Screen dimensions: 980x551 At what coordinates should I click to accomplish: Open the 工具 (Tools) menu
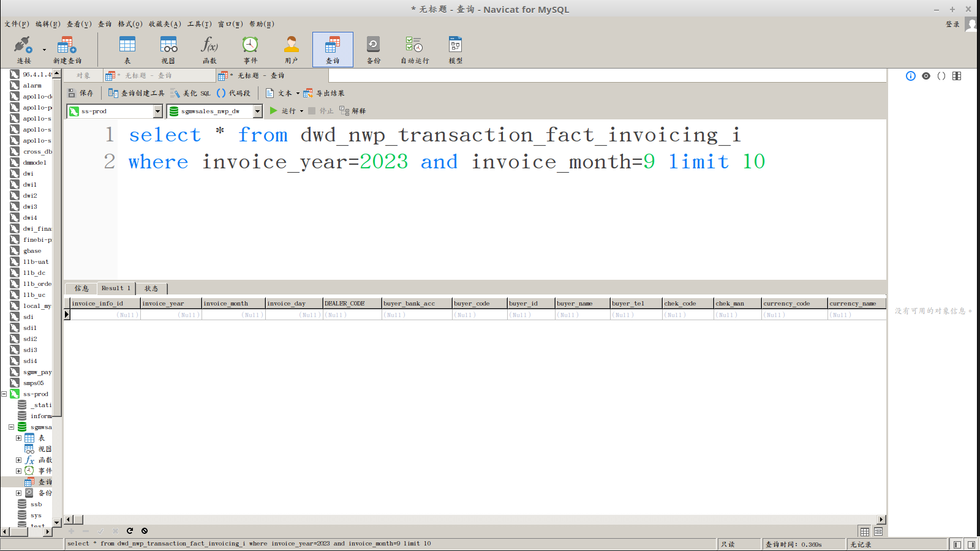point(199,24)
